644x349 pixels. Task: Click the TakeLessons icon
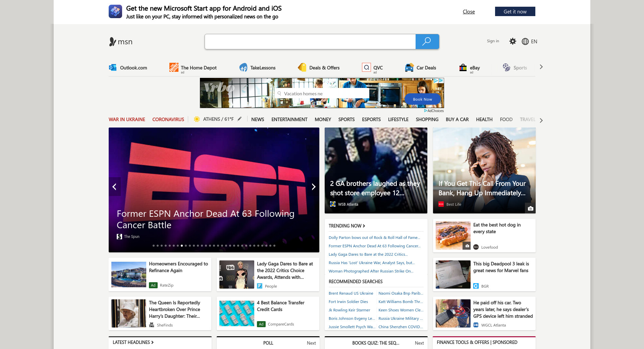[x=243, y=67]
